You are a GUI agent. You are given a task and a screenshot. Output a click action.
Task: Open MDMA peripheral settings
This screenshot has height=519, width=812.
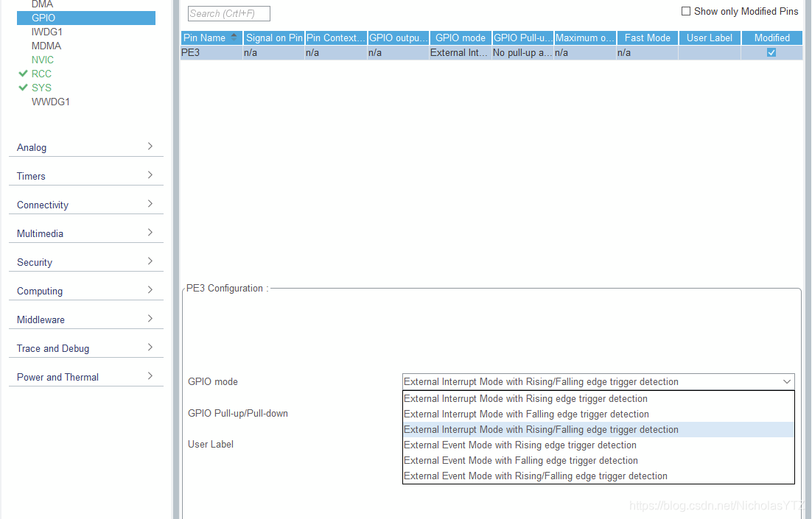pos(46,46)
